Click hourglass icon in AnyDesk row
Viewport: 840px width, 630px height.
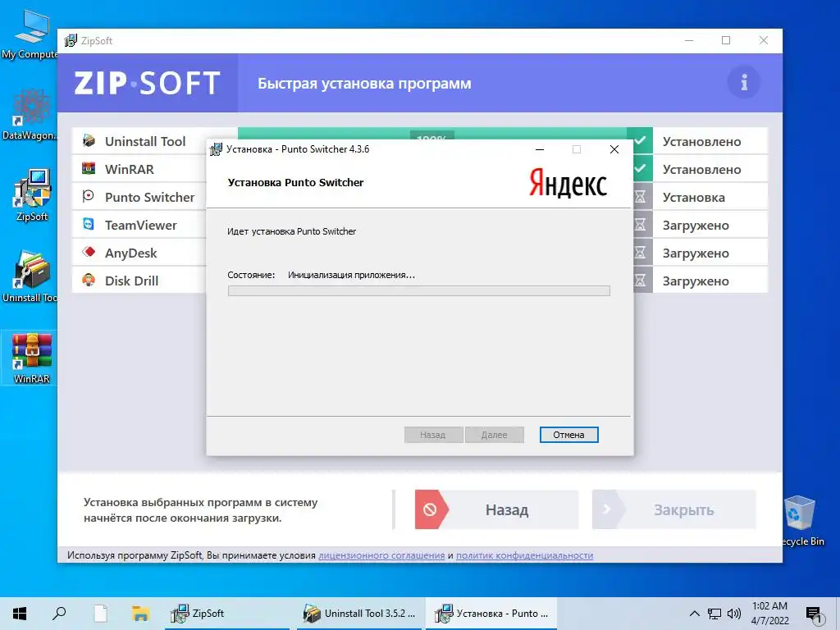(x=641, y=253)
